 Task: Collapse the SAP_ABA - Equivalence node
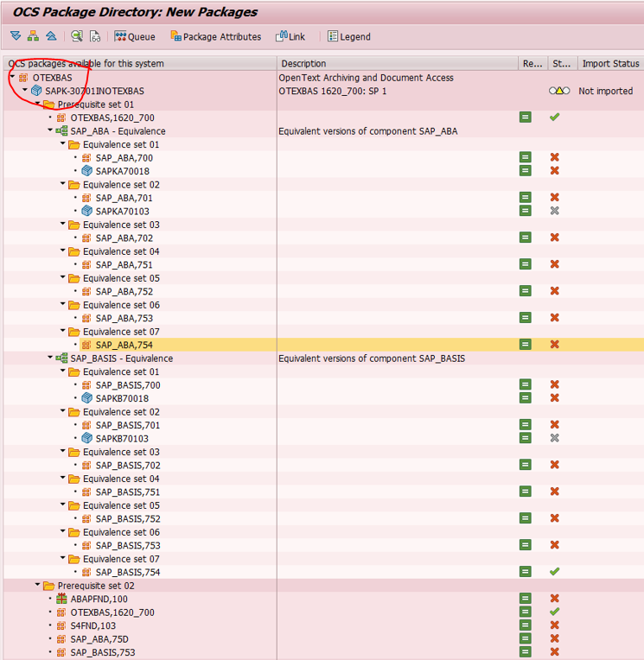click(50, 130)
